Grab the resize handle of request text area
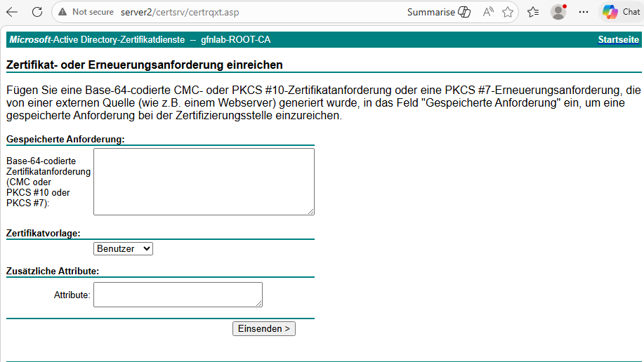The height and width of the screenshot is (362, 644). 311,211
